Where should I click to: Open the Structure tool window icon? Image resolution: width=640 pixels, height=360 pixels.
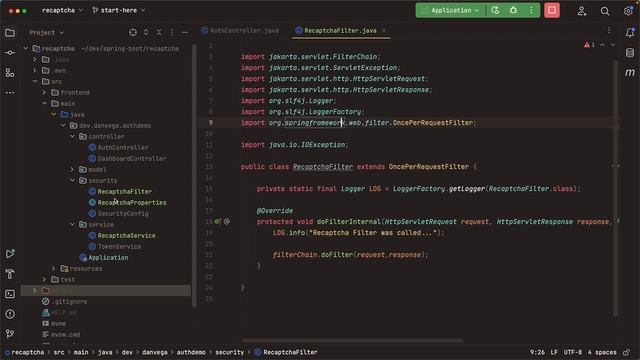pos(10,73)
